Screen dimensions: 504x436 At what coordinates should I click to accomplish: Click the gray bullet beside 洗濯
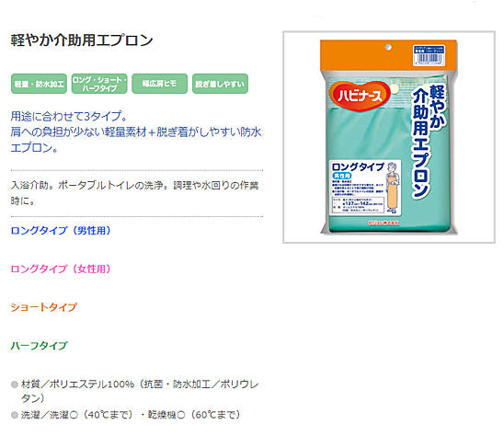(x=15, y=415)
